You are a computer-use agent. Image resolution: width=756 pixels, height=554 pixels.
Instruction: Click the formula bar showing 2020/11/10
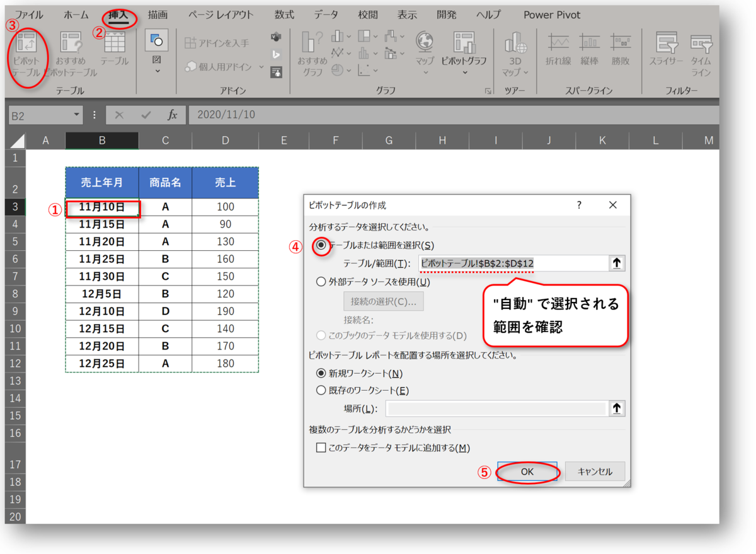(x=454, y=115)
